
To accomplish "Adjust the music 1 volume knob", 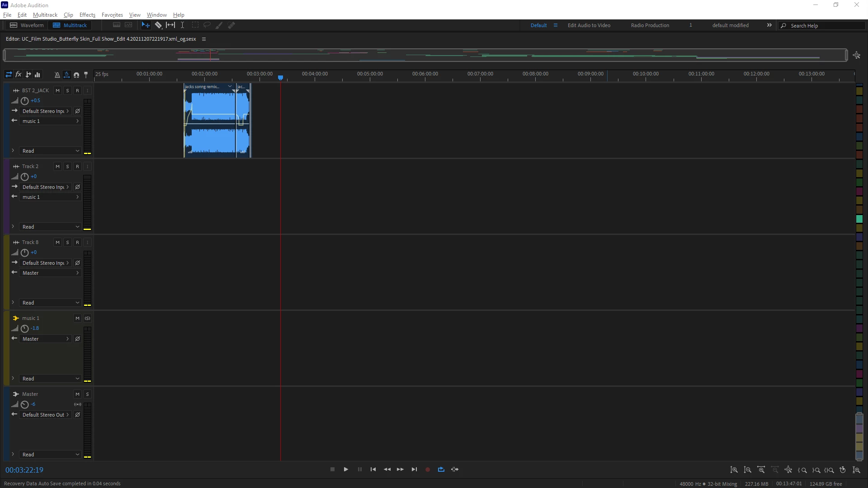I will 25,328.
